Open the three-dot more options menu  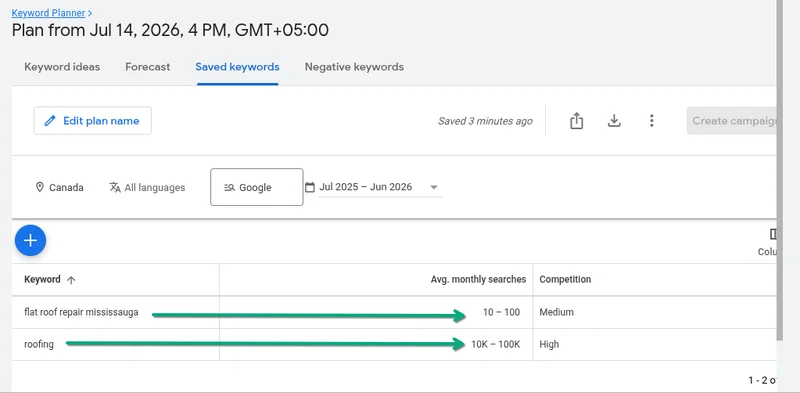tap(652, 121)
